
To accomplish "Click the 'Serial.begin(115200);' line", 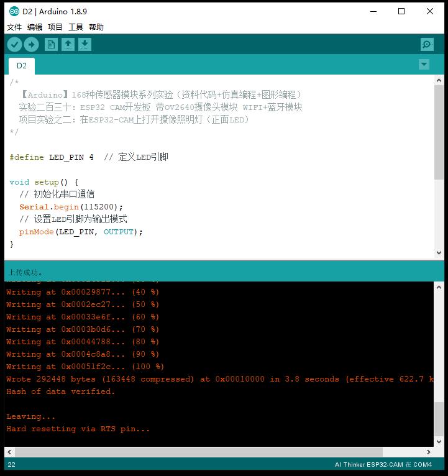I will click(x=71, y=207).
